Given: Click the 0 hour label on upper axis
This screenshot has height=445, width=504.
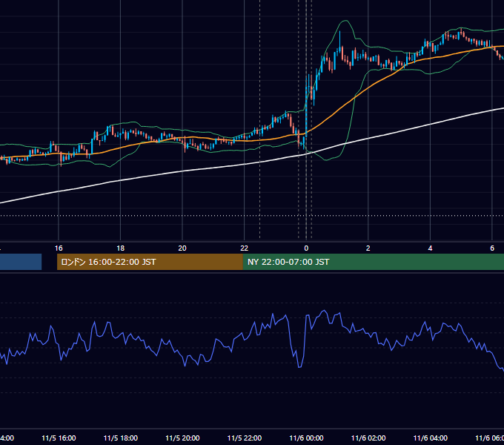Looking at the screenshot, I should (x=306, y=248).
